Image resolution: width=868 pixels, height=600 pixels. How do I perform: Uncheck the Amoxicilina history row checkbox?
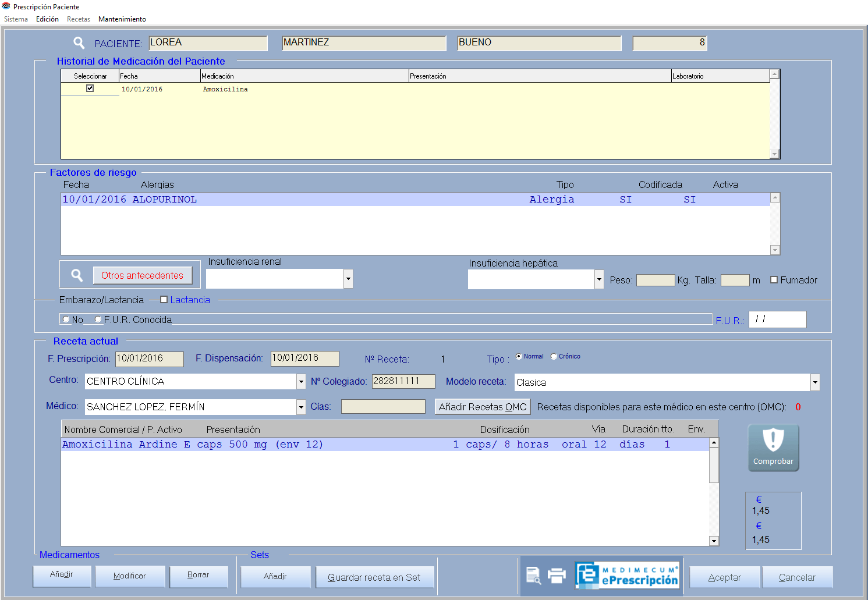(x=90, y=88)
